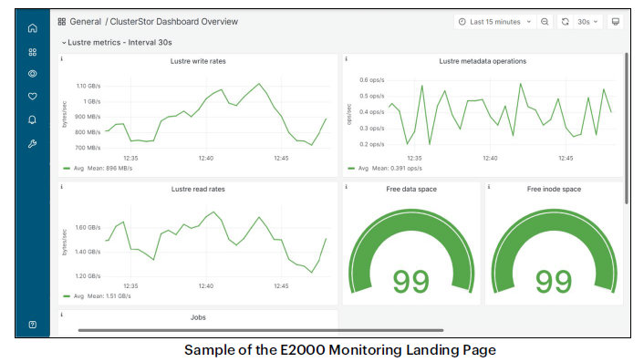Image resolution: width=644 pixels, height=362 pixels.
Task: Click Mean: 1.51 GB/s legend text
Action: (x=109, y=296)
